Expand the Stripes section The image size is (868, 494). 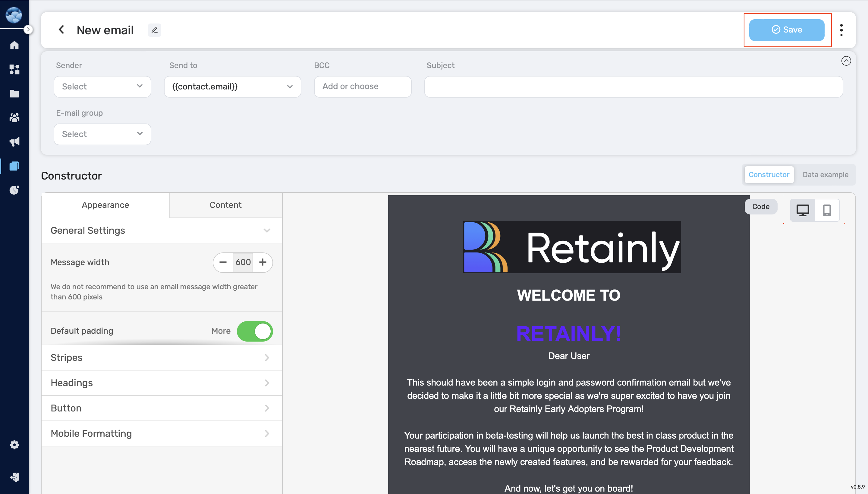click(162, 358)
